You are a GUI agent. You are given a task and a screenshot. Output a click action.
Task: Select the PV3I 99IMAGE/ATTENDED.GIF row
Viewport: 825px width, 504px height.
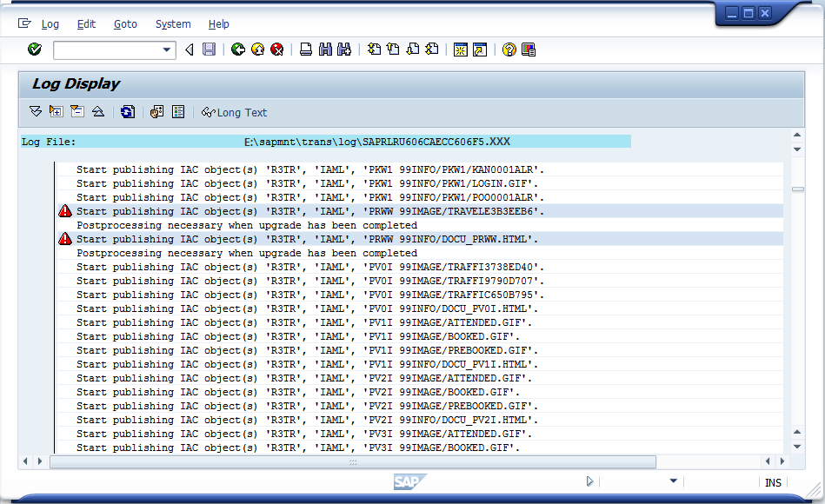click(419, 434)
